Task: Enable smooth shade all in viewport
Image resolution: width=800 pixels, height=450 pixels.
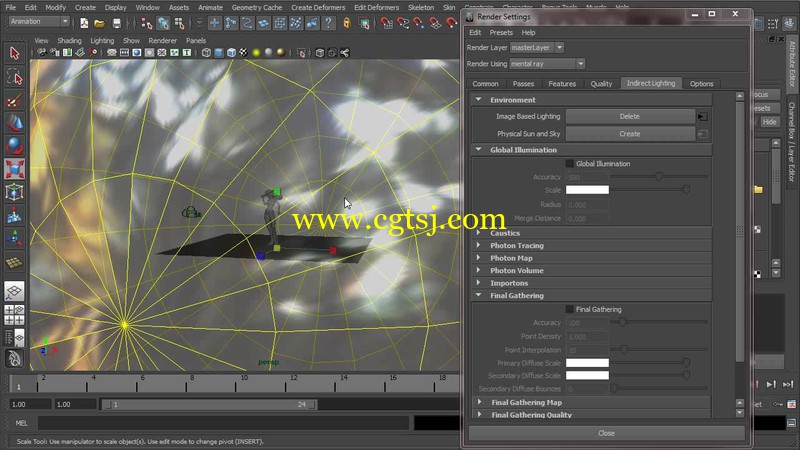Action: point(219,53)
